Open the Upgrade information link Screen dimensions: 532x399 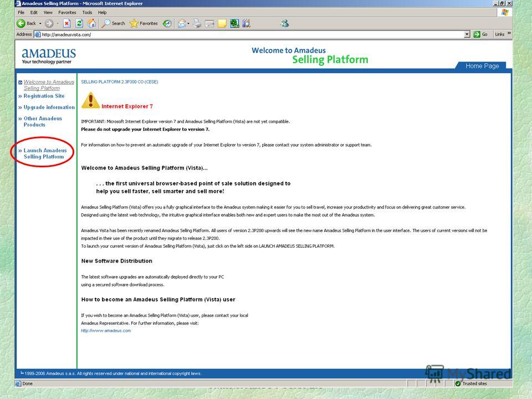(x=49, y=107)
